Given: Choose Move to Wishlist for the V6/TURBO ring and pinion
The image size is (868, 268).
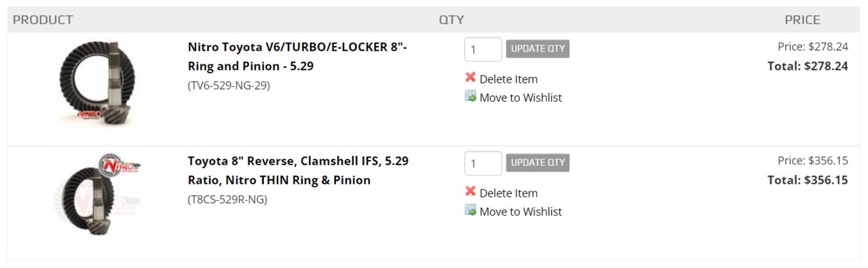Looking at the screenshot, I should (521, 98).
